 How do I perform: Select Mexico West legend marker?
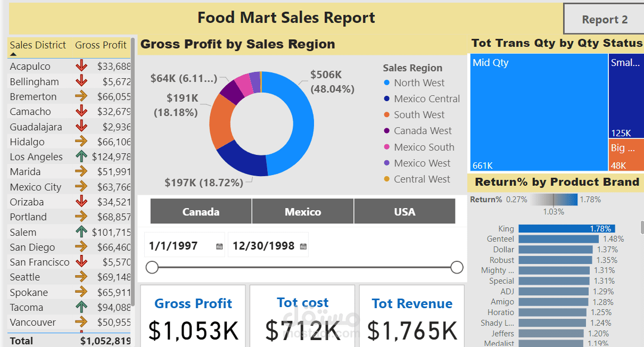(x=387, y=163)
